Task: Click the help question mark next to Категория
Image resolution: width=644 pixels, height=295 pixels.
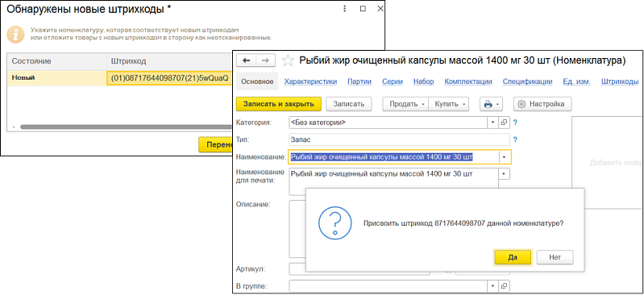Action: pos(514,123)
